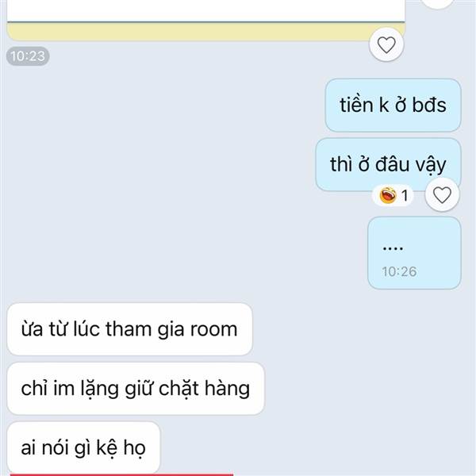Screen dimensions: 476x476
Task: Tap the white image area at top
Action: click(205, 10)
